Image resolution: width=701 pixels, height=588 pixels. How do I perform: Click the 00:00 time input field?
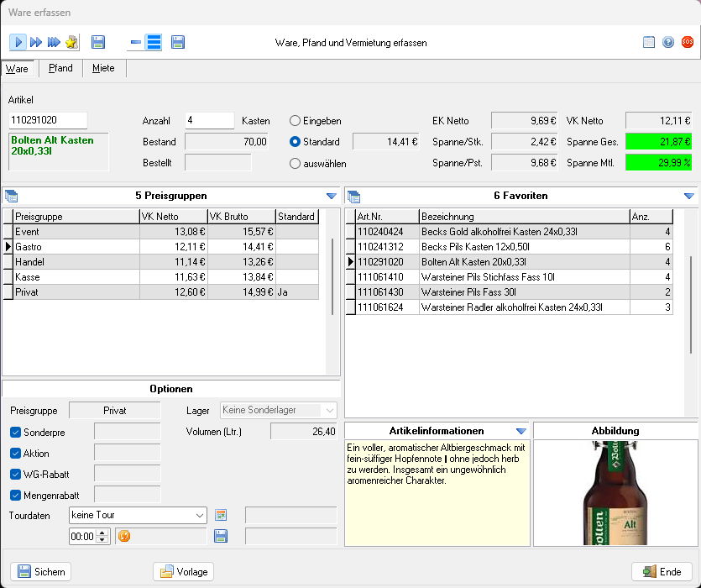click(x=83, y=537)
